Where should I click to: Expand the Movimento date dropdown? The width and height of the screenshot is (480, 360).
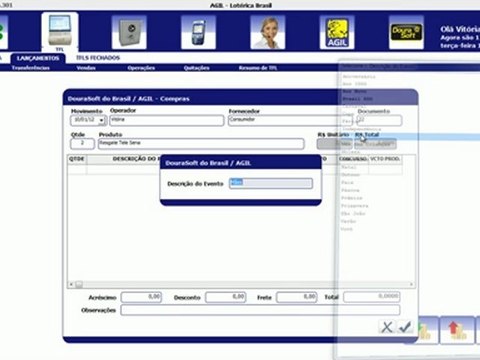[x=101, y=120]
